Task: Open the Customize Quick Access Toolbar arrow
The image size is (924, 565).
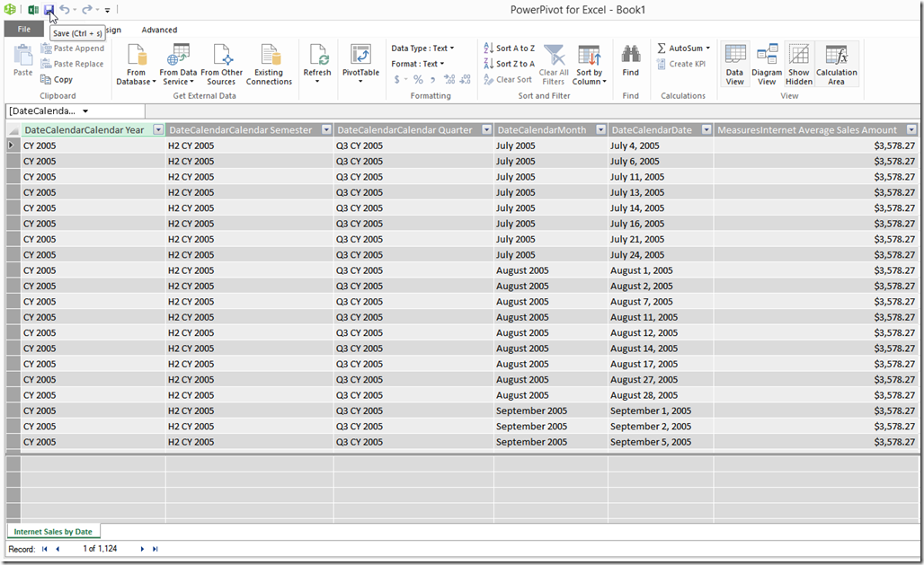Action: [x=107, y=10]
